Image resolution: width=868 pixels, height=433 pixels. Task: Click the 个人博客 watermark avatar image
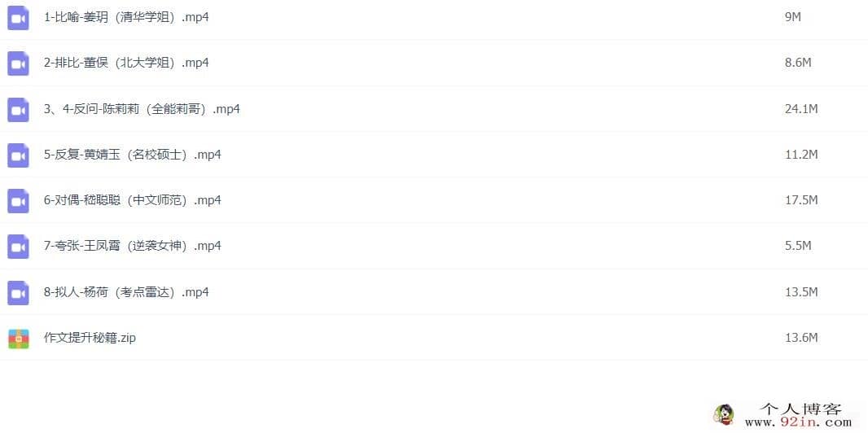pyautogui.click(x=724, y=414)
